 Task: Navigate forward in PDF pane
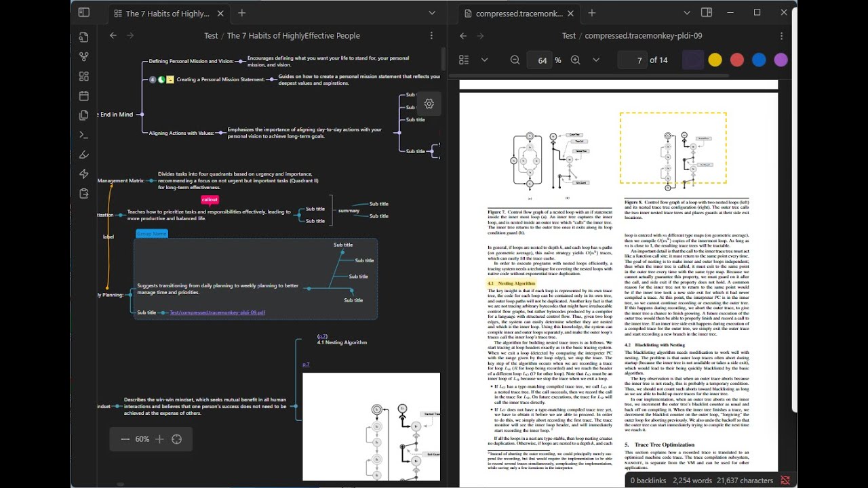tap(480, 36)
